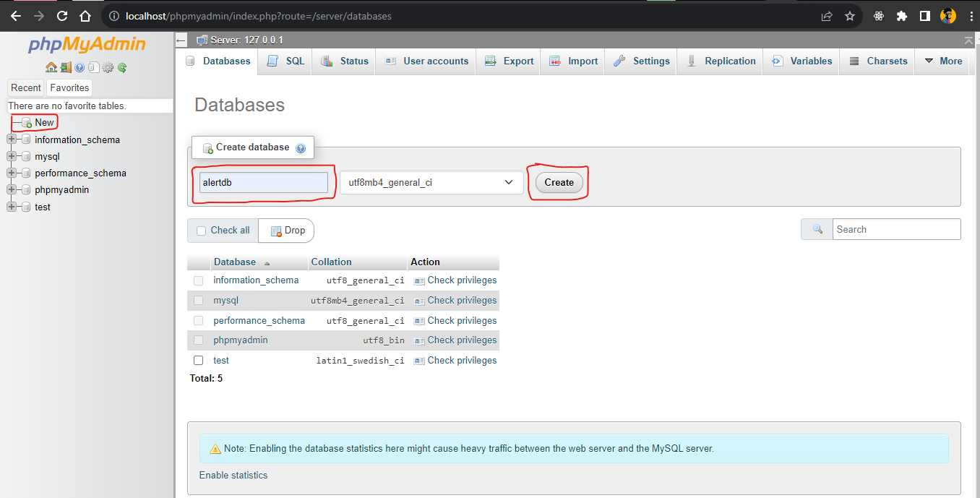The image size is (980, 498).
Task: Expand information_schema tree node
Action: pyautogui.click(x=11, y=139)
